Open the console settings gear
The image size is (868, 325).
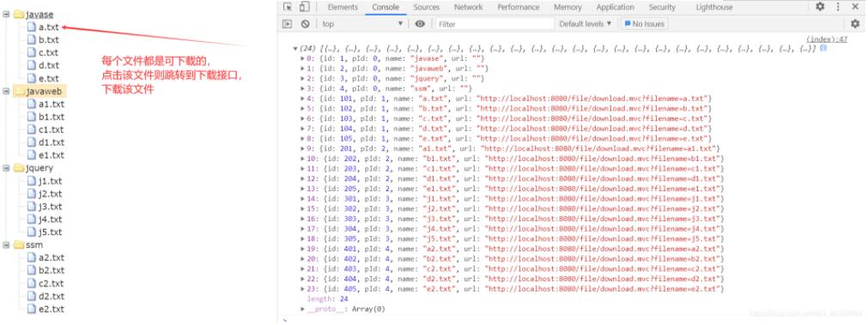click(855, 24)
